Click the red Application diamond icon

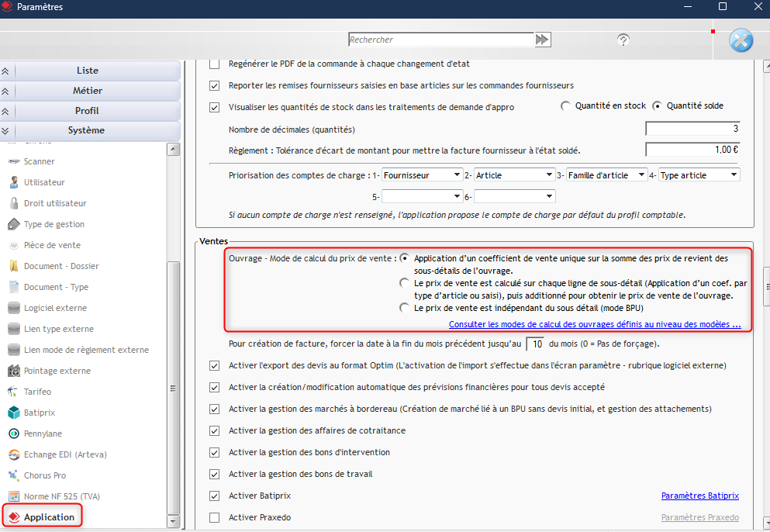14,517
